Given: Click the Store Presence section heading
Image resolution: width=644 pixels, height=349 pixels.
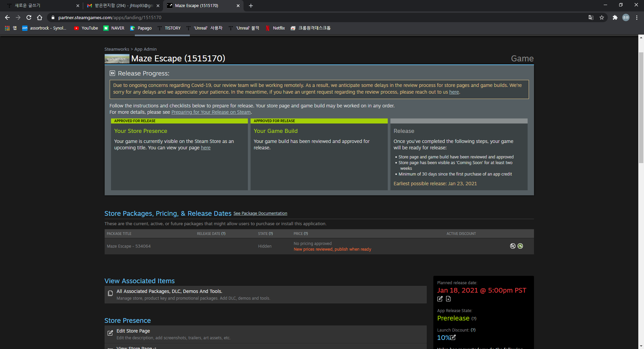Looking at the screenshot, I should point(127,320).
